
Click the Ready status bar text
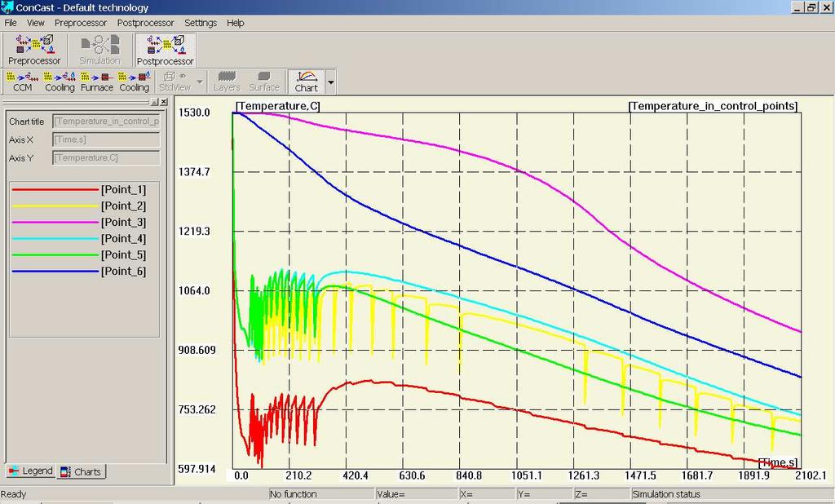pyautogui.click(x=14, y=494)
